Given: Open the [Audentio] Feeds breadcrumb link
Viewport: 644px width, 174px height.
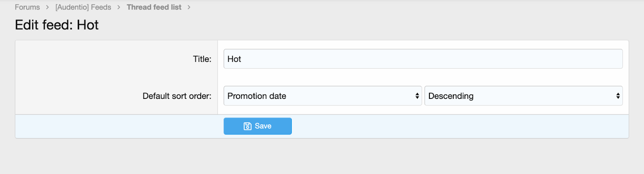Looking at the screenshot, I should point(83,7).
